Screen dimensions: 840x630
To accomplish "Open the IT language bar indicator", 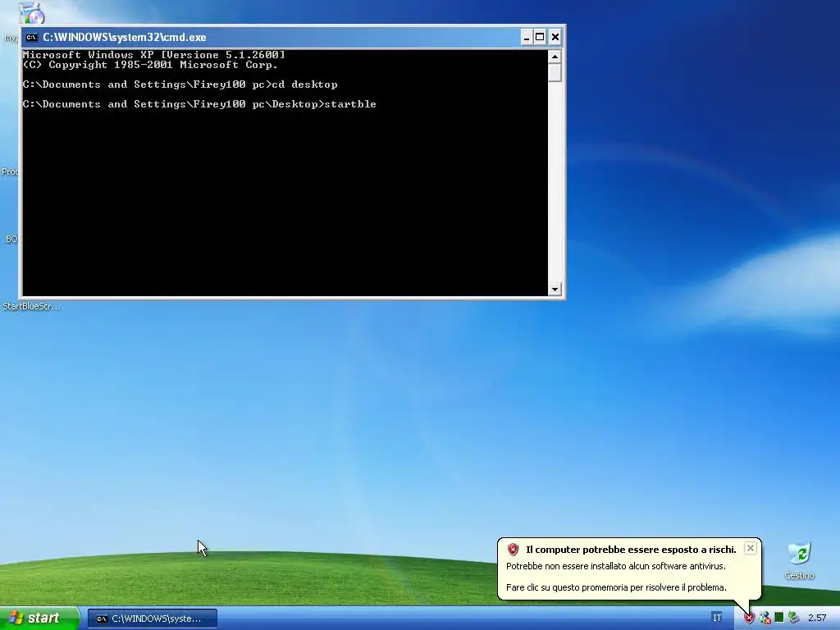I will (x=717, y=618).
